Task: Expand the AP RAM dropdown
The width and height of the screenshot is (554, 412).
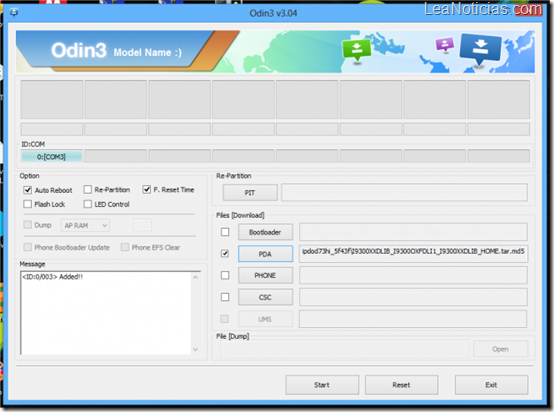Action: 85,225
